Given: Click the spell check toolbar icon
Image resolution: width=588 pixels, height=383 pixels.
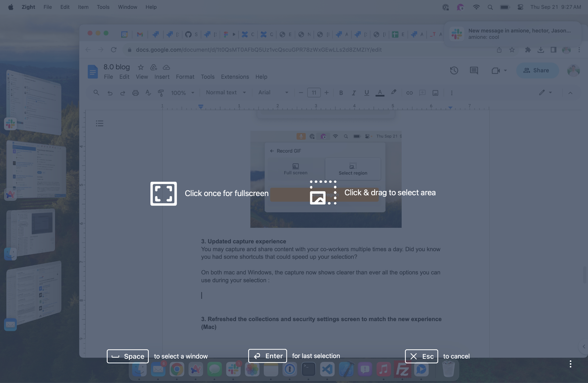Looking at the screenshot, I should (x=148, y=93).
